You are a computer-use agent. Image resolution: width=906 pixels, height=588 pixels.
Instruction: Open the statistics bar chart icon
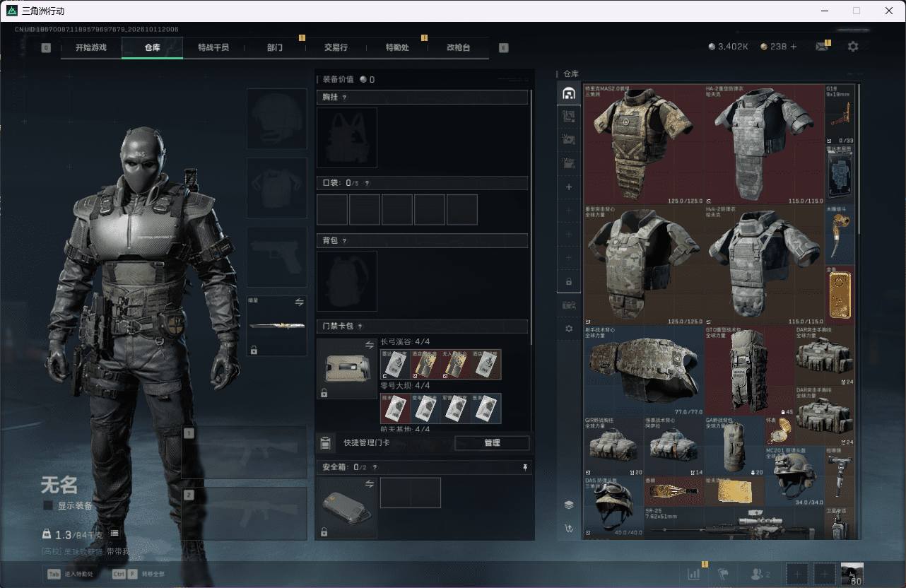(x=694, y=574)
